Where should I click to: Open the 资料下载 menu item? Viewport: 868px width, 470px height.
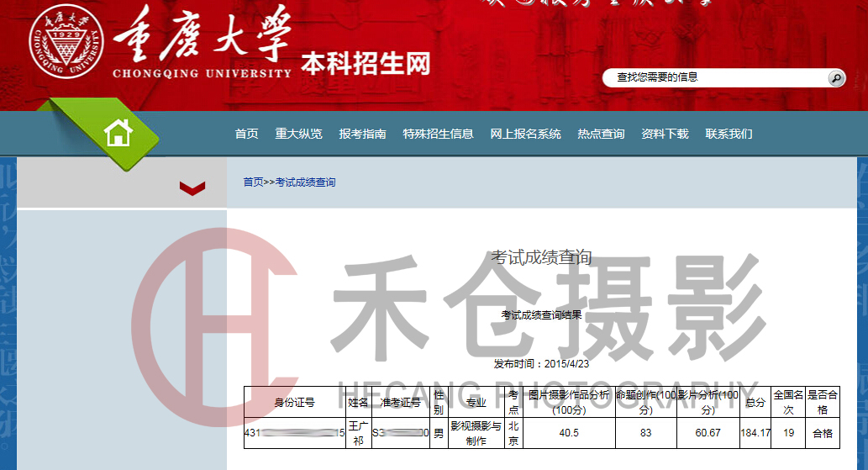pos(665,134)
